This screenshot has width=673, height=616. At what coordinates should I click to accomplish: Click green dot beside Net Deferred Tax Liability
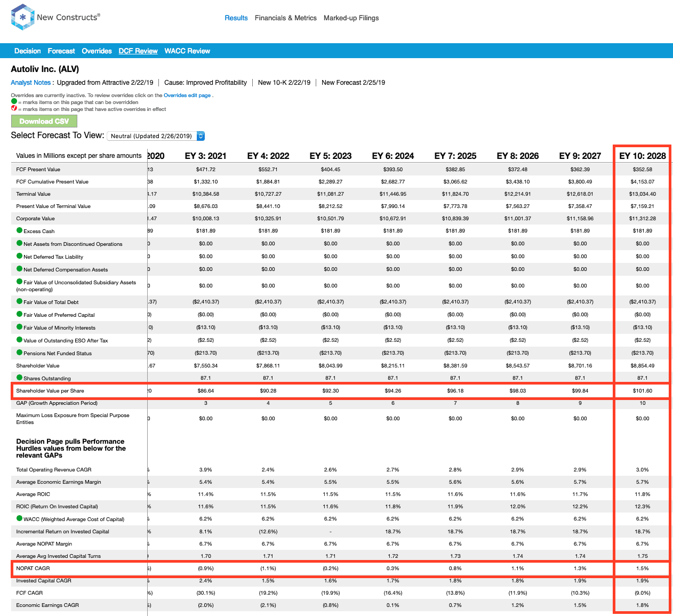pos(19,256)
